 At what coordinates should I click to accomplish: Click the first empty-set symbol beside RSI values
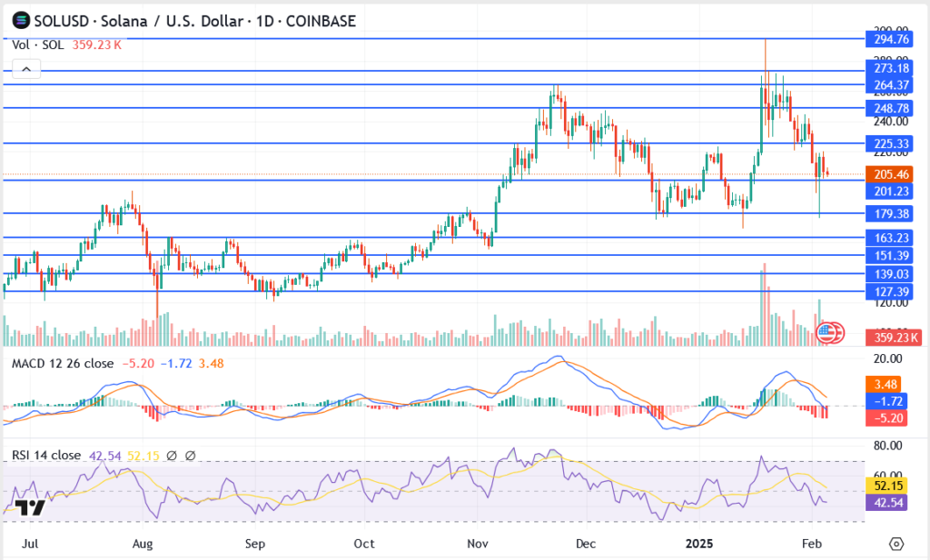pos(170,455)
